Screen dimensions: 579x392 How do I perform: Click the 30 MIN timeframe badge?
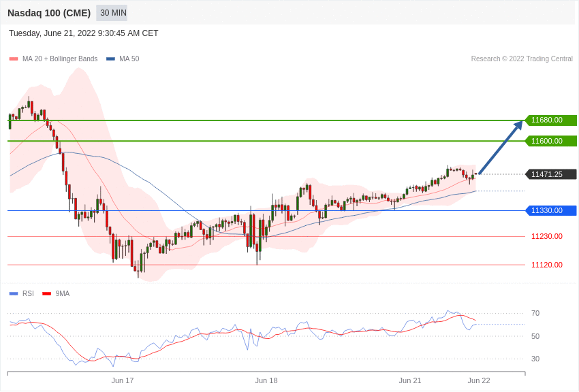112,13
